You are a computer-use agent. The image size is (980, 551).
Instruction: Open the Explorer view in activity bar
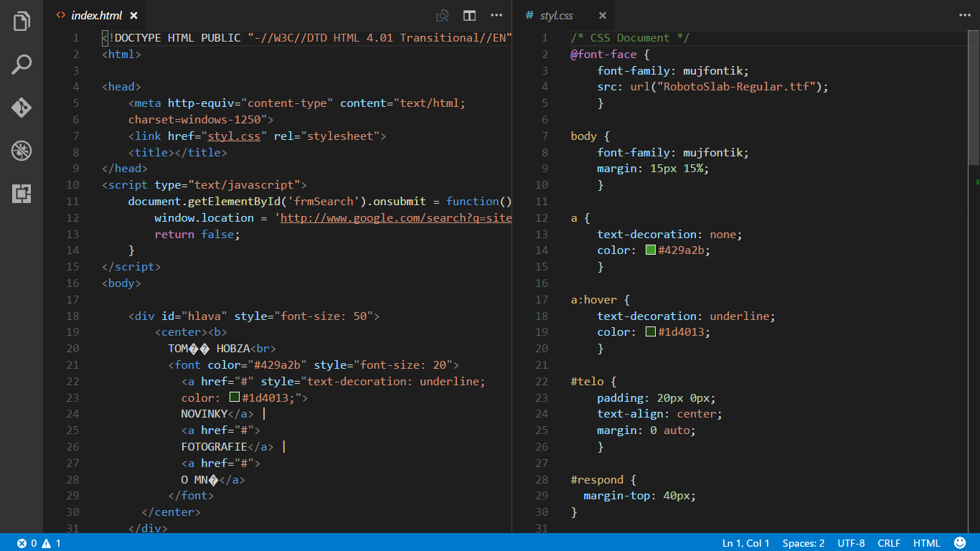pos(22,22)
